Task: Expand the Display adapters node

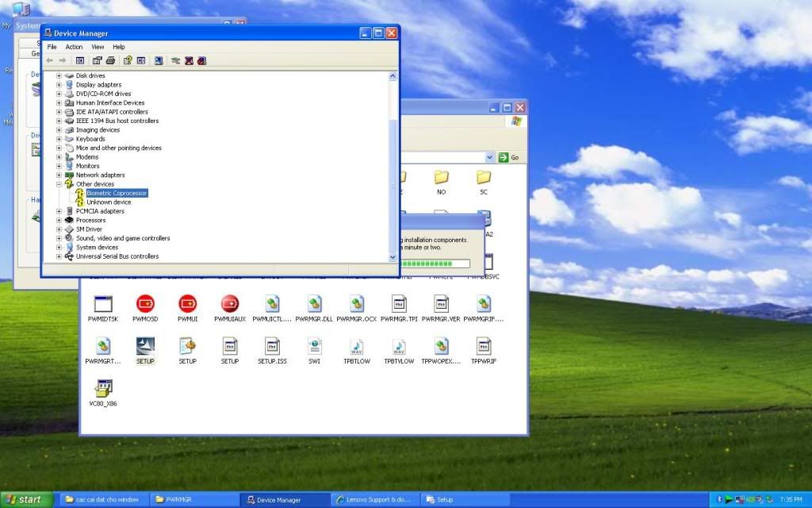Action: coord(59,85)
